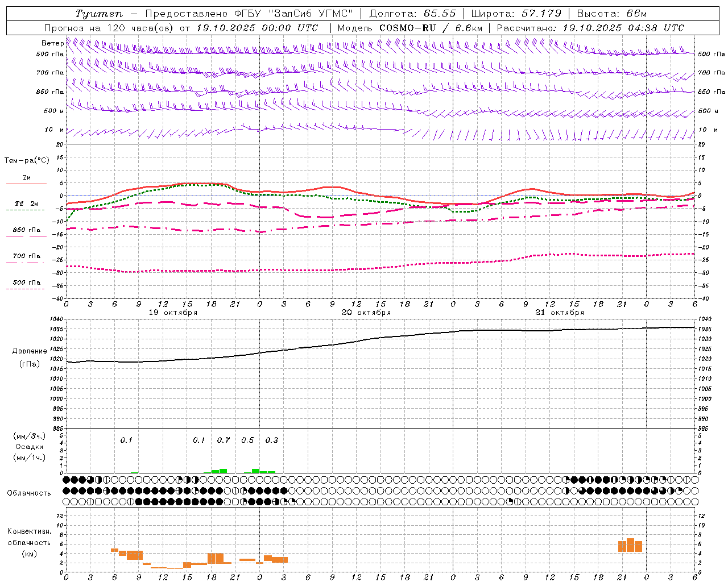This screenshot has width=728, height=582.
Task: Select the Высота: 66м elevation text
Action: tap(612, 14)
